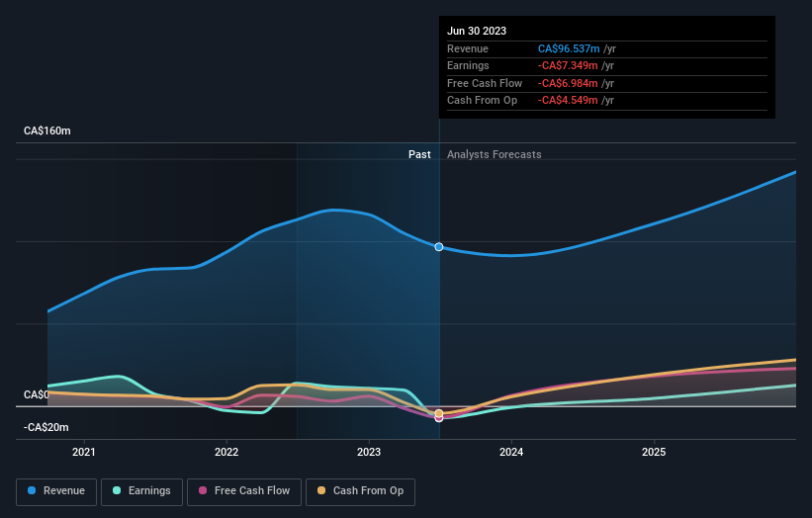The image size is (812, 518).
Task: Click the blue Revenue legend dot
Action: click(32, 490)
